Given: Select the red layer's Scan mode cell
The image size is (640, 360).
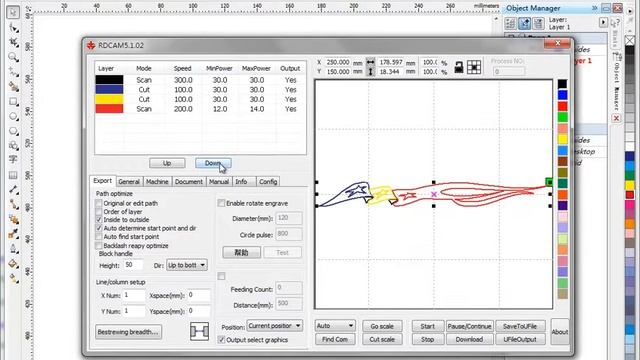Looking at the screenshot, I should pyautogui.click(x=144, y=109).
